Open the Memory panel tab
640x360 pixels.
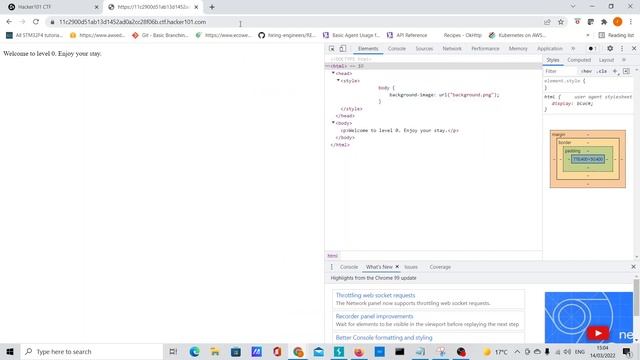518,49
